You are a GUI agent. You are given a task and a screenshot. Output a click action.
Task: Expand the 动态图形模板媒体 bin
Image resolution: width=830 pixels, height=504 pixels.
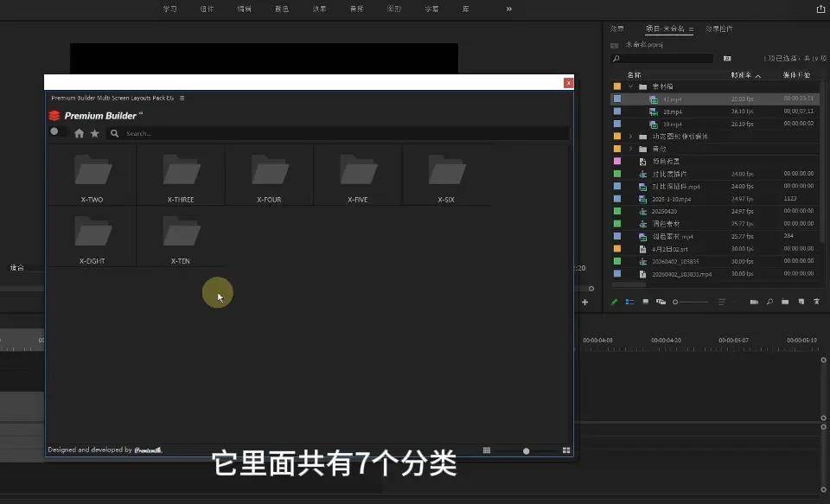(x=631, y=136)
